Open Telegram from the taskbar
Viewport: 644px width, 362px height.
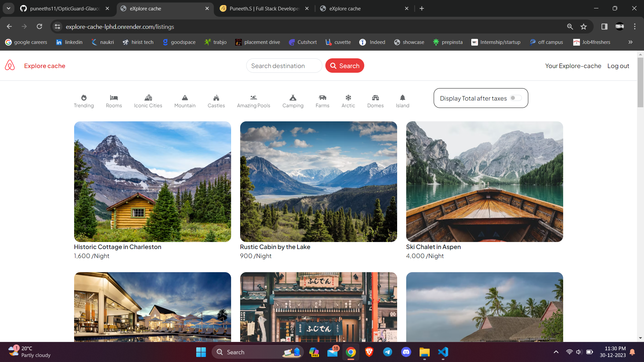coord(387,352)
